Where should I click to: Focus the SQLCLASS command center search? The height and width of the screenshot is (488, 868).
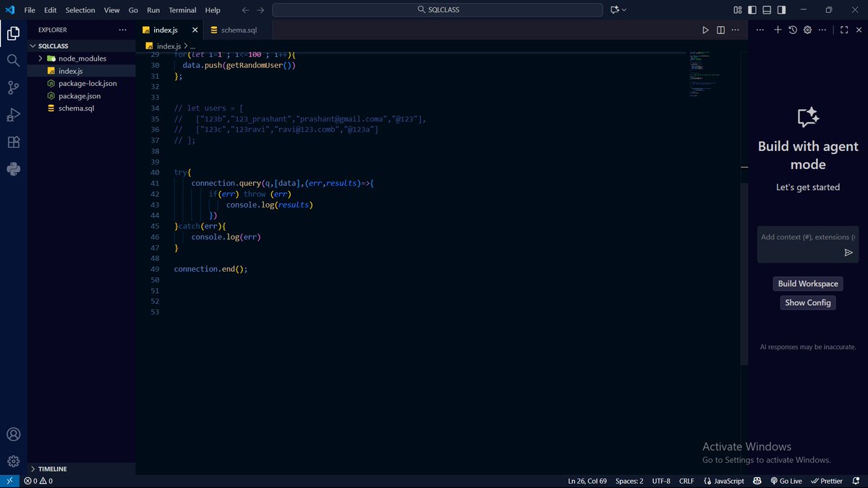(438, 10)
